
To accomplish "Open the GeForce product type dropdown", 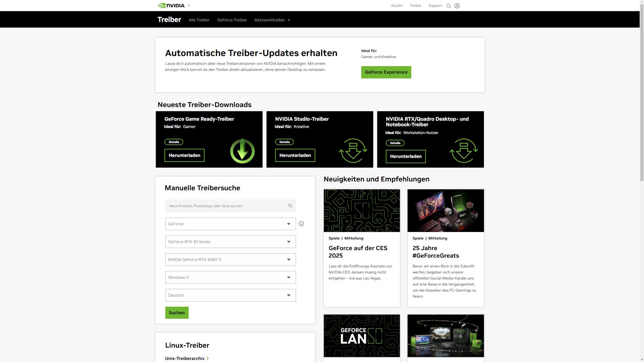I will [x=230, y=224].
